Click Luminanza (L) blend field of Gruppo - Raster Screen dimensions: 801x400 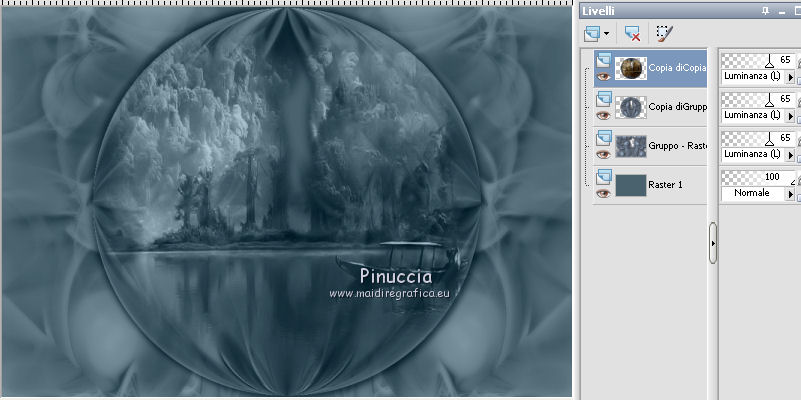753,155
